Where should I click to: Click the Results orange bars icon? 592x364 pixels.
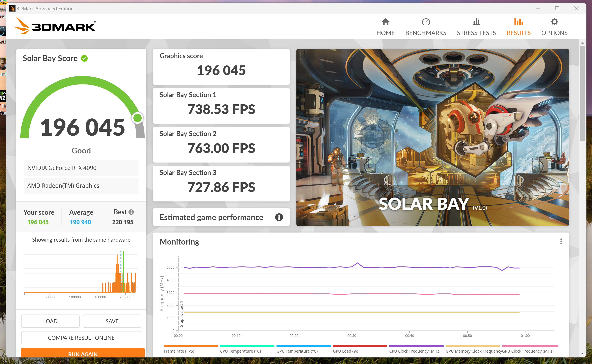pos(518,22)
